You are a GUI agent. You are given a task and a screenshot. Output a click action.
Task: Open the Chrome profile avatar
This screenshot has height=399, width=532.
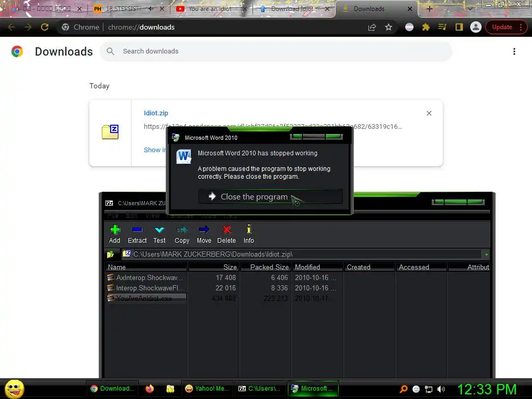tap(476, 27)
